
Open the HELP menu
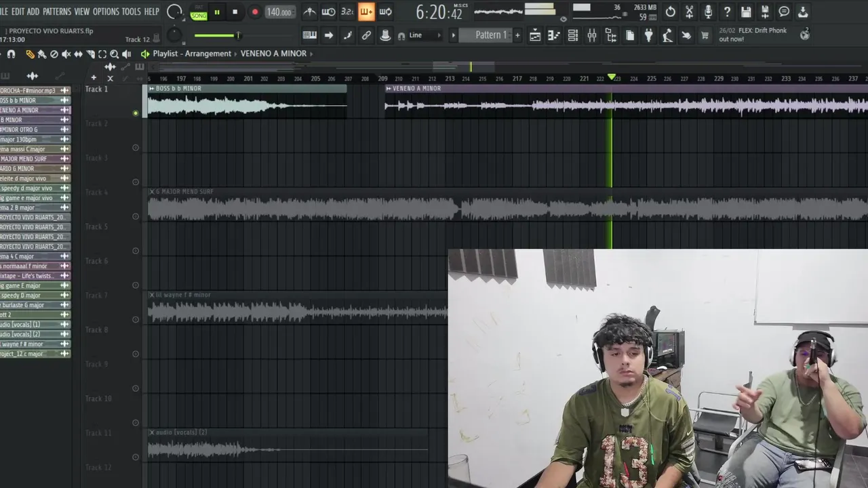[152, 12]
